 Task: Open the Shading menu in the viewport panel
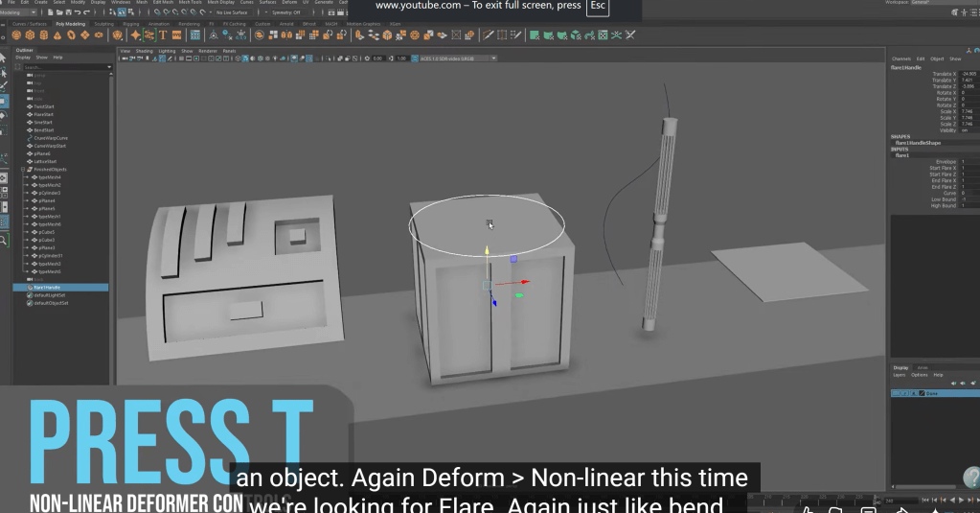145,51
